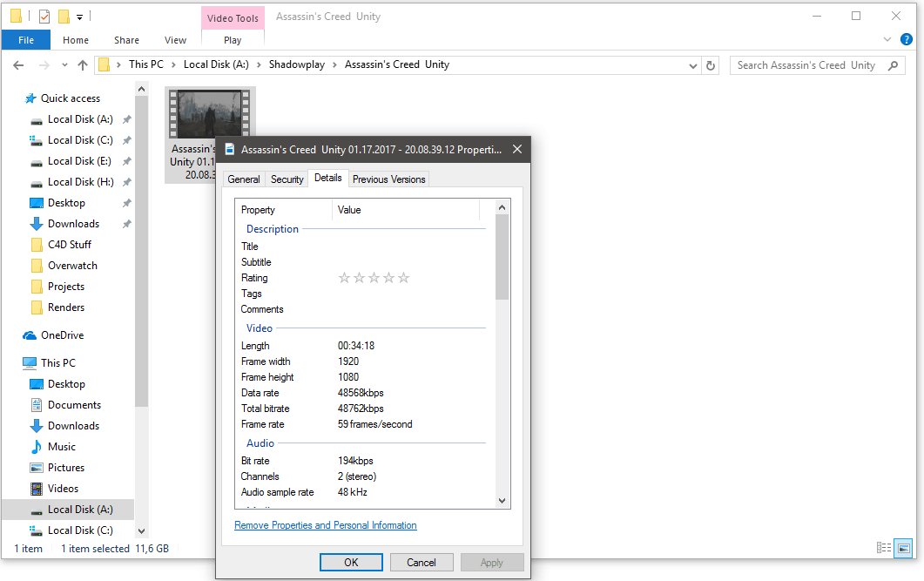Select OneDrive in navigation pane
Image resolution: width=924 pixels, height=581 pixels.
(x=62, y=335)
